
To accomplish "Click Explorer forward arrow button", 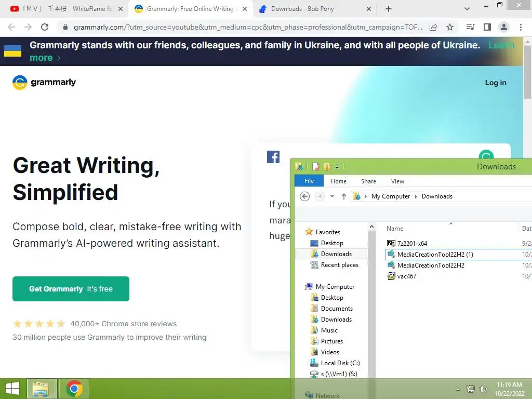I will click(320, 196).
